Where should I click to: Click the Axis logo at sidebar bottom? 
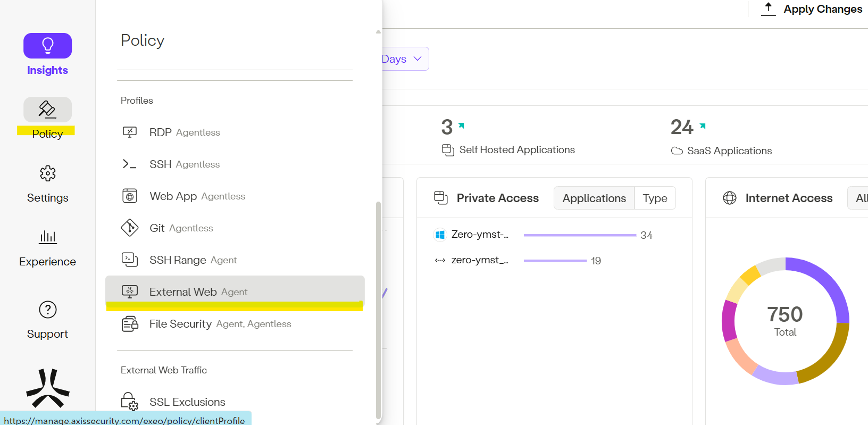click(x=47, y=388)
